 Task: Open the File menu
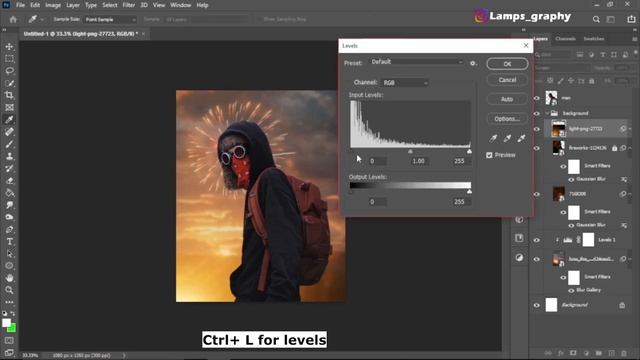click(x=20, y=5)
